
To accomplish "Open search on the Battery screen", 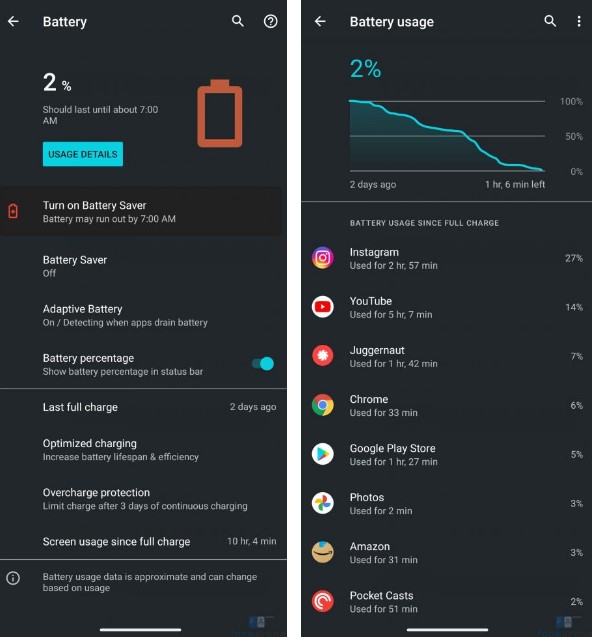I will pyautogui.click(x=238, y=21).
